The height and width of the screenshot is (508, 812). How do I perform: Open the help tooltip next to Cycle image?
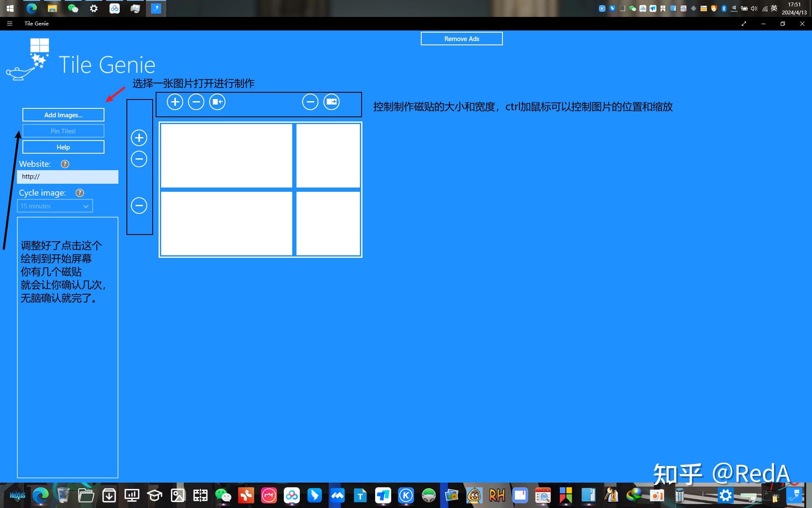tap(80, 193)
